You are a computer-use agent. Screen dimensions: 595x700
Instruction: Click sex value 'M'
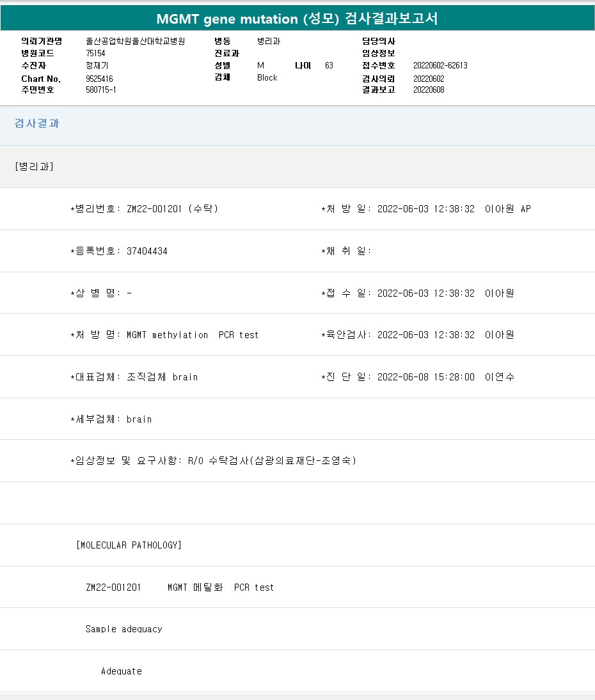pyautogui.click(x=261, y=66)
